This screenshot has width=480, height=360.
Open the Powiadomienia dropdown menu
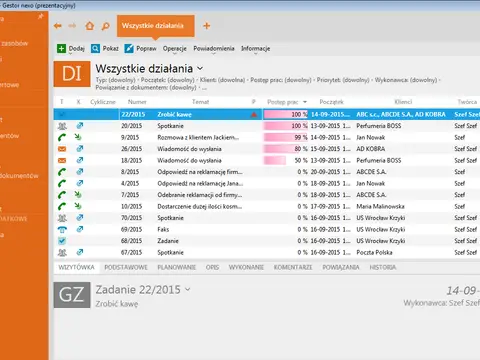214,49
